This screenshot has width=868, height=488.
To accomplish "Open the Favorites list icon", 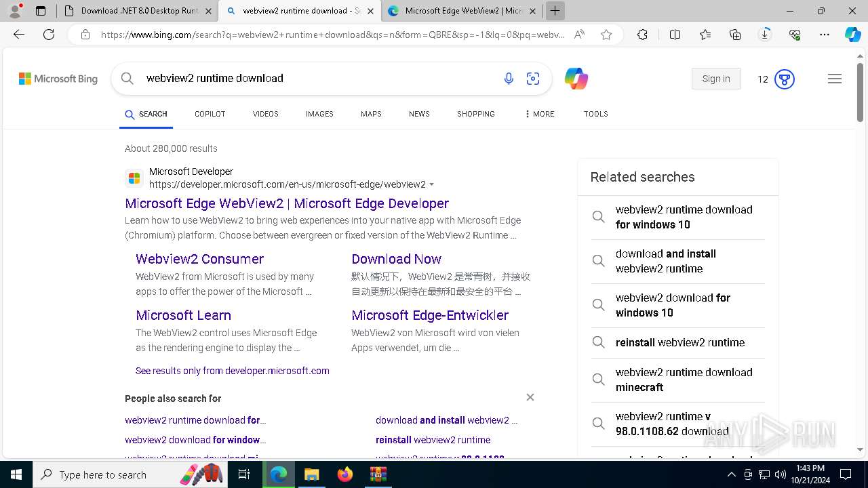I will (705, 35).
